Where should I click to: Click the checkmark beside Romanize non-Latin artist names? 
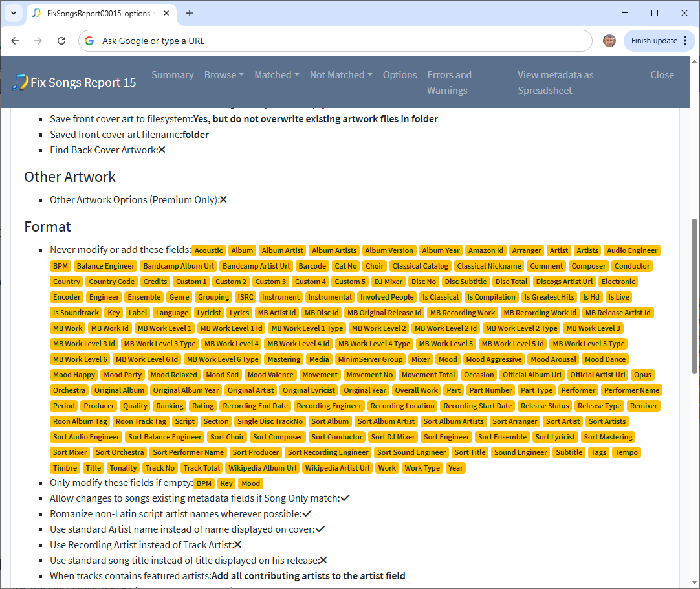tap(307, 514)
